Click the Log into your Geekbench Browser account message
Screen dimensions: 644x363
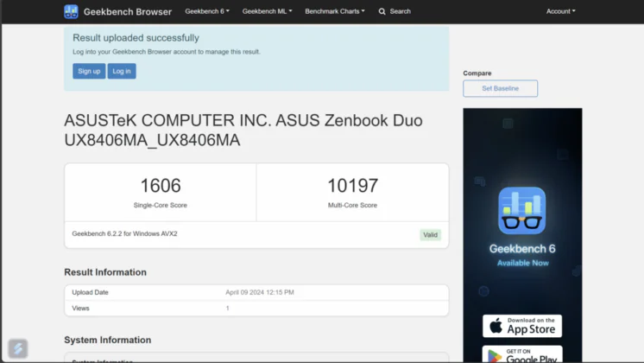[167, 52]
